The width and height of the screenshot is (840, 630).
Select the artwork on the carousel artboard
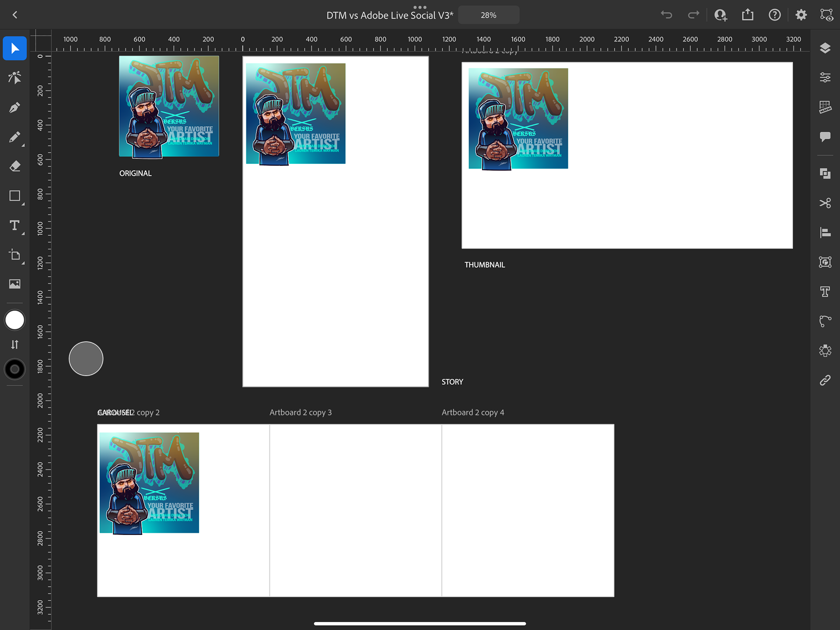(x=149, y=483)
